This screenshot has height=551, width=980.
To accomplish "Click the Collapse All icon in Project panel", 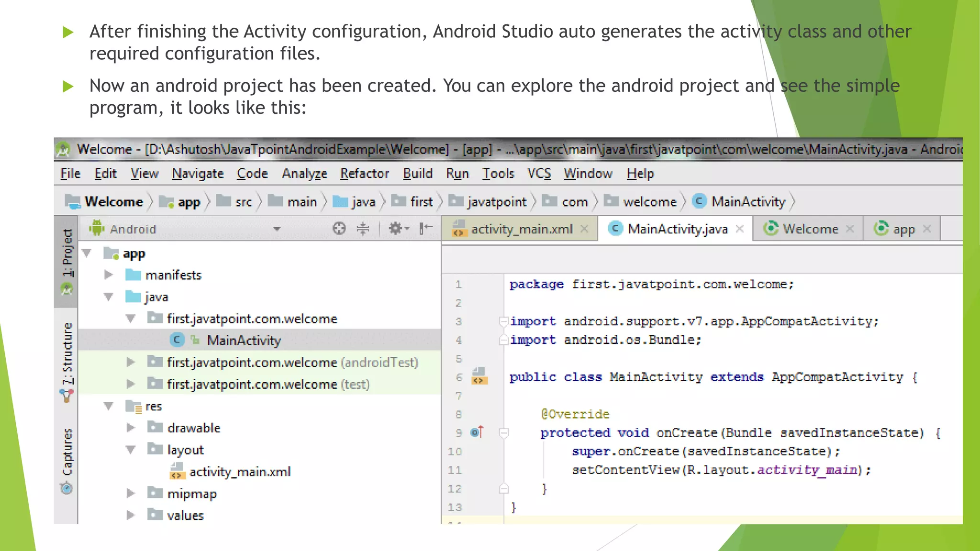I will (363, 229).
